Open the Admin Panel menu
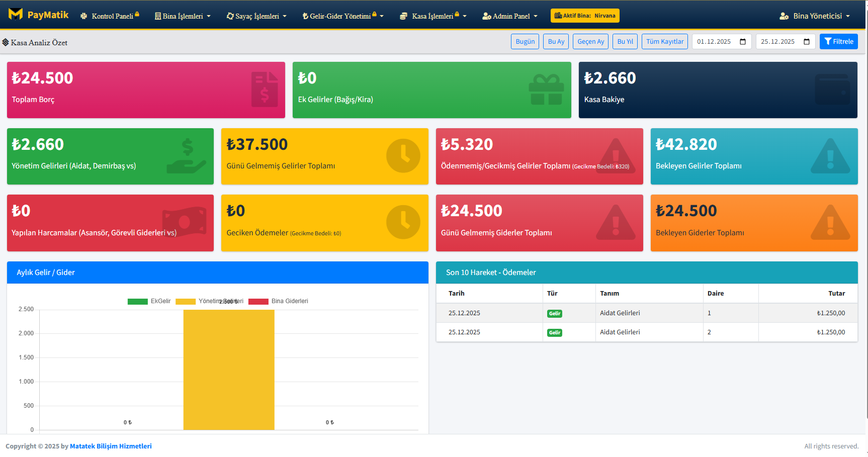The height and width of the screenshot is (457, 868). 510,16
